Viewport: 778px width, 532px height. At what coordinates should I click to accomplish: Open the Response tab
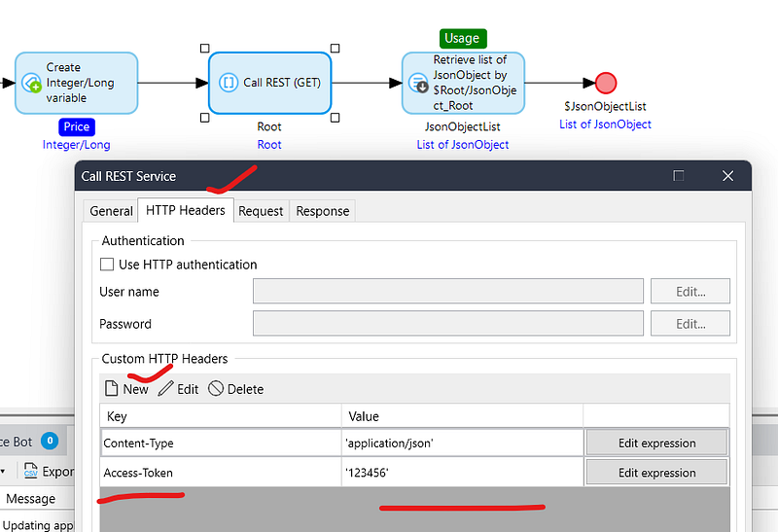[x=322, y=211]
